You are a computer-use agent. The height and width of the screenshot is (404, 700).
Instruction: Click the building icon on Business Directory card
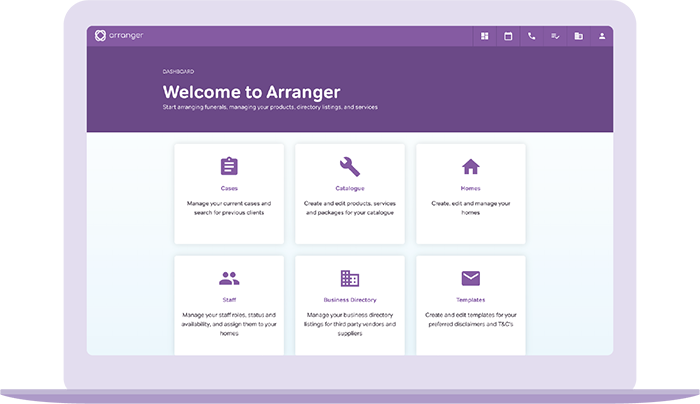coord(350,278)
